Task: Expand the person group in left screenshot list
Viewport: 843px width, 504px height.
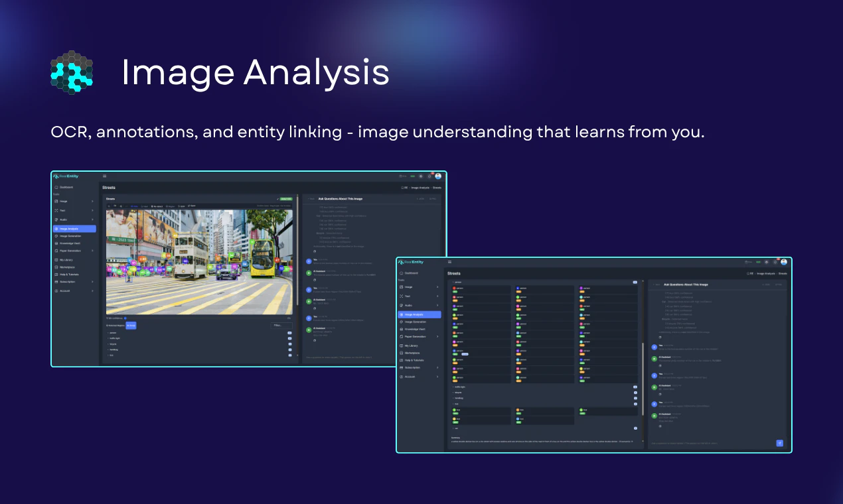Action: click(199, 333)
